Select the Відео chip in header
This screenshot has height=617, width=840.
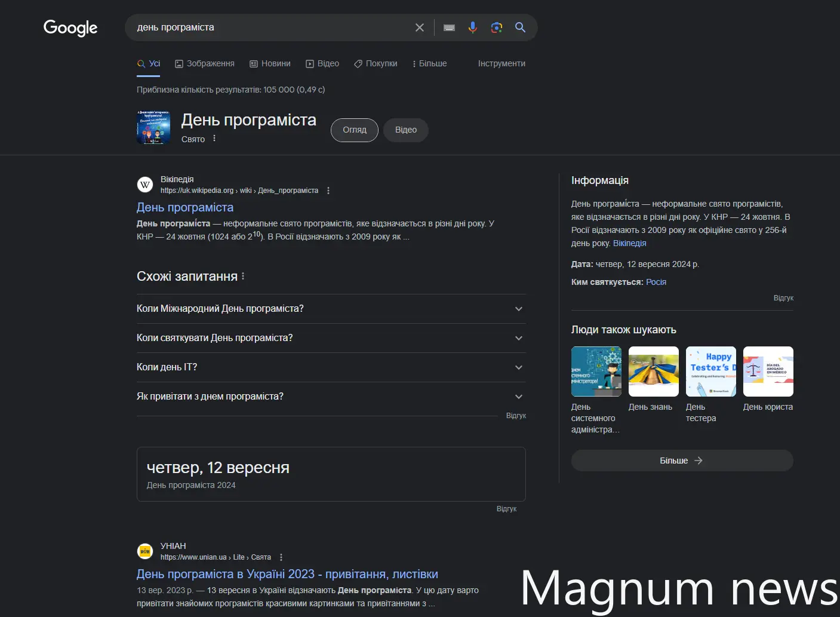(x=406, y=130)
